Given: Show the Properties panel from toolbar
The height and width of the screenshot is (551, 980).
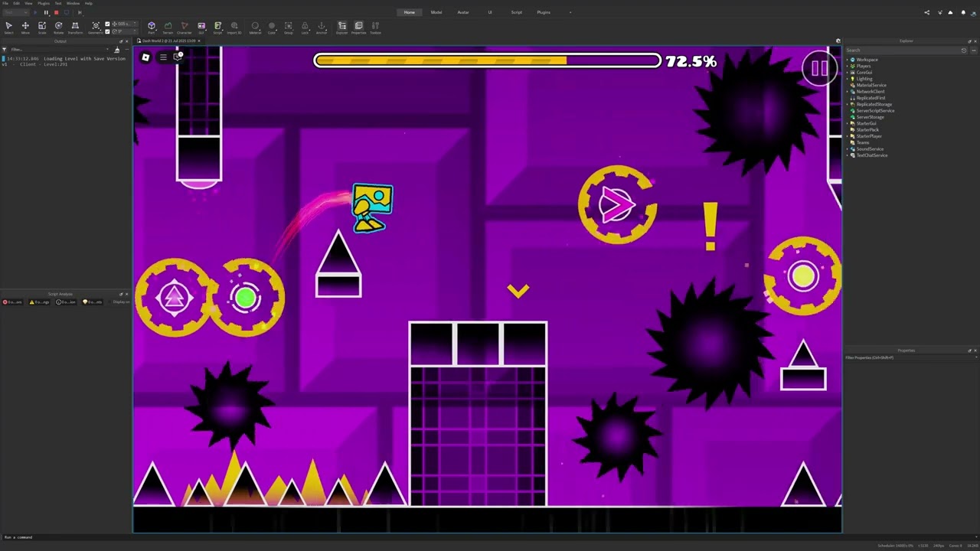Looking at the screenshot, I should click(358, 28).
